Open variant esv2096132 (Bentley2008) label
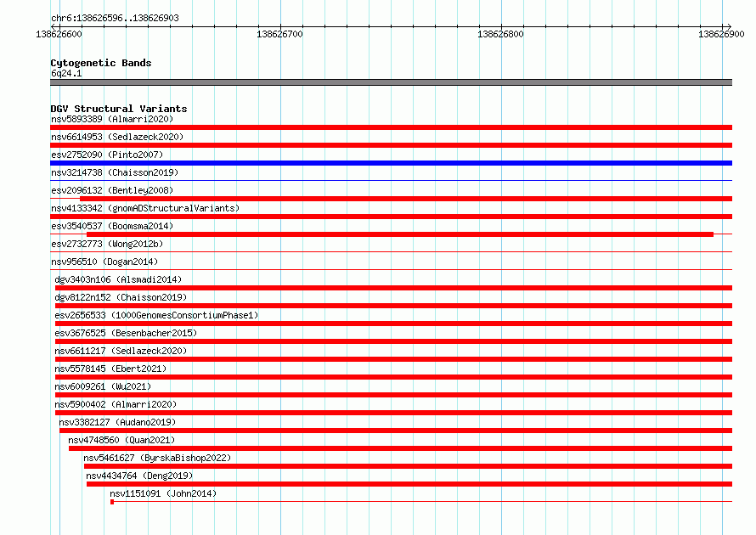This screenshot has width=756, height=535. click(112, 190)
